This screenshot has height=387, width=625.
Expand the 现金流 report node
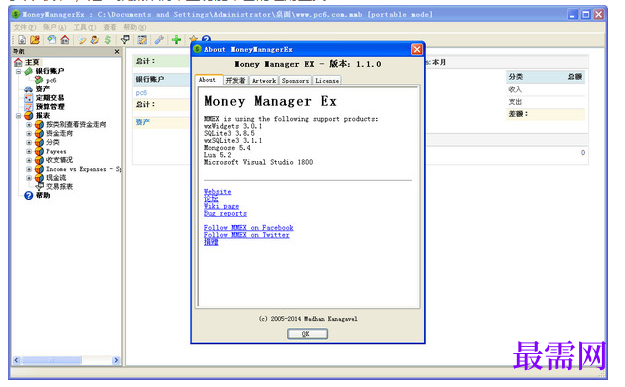coord(29,178)
